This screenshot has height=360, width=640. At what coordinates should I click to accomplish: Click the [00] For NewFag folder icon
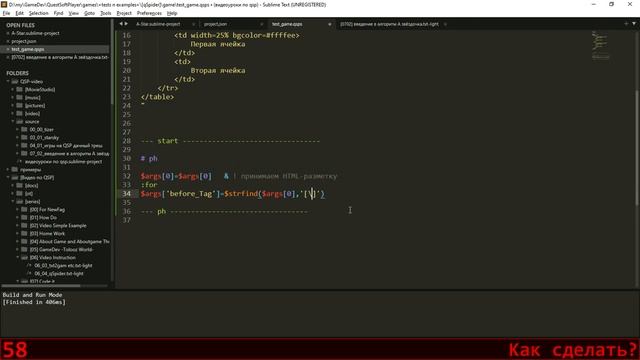pos(24,209)
